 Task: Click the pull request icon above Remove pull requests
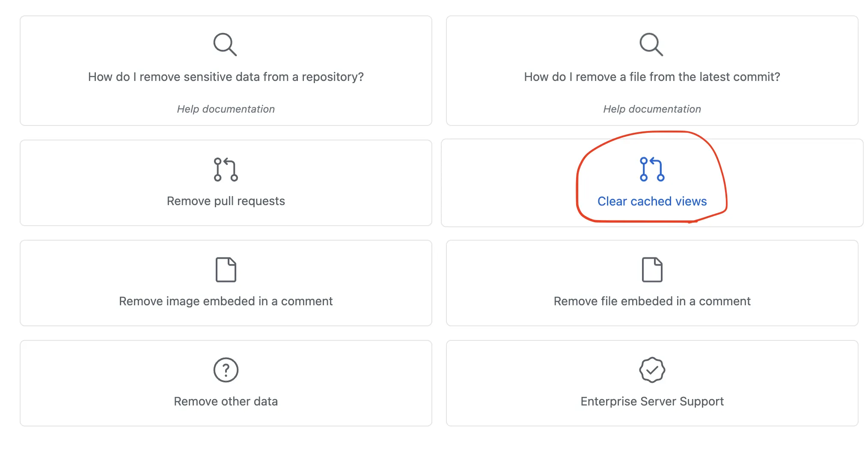coord(226,170)
